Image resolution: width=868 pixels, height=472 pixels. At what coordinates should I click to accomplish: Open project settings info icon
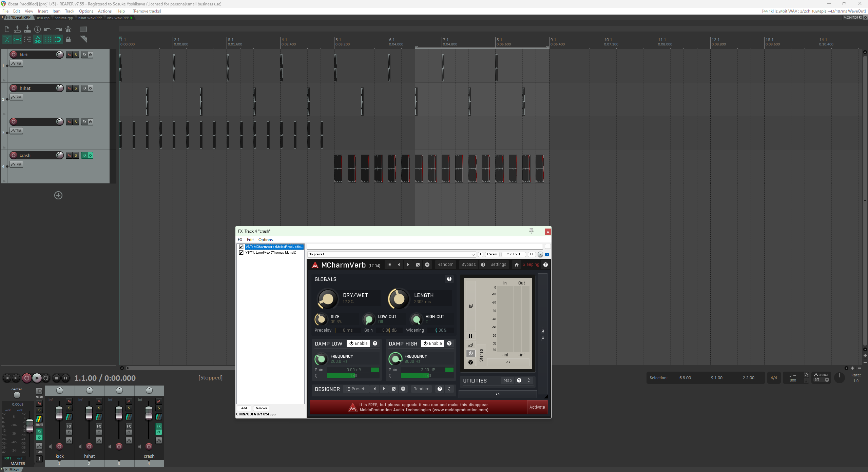pyautogui.click(x=38, y=29)
